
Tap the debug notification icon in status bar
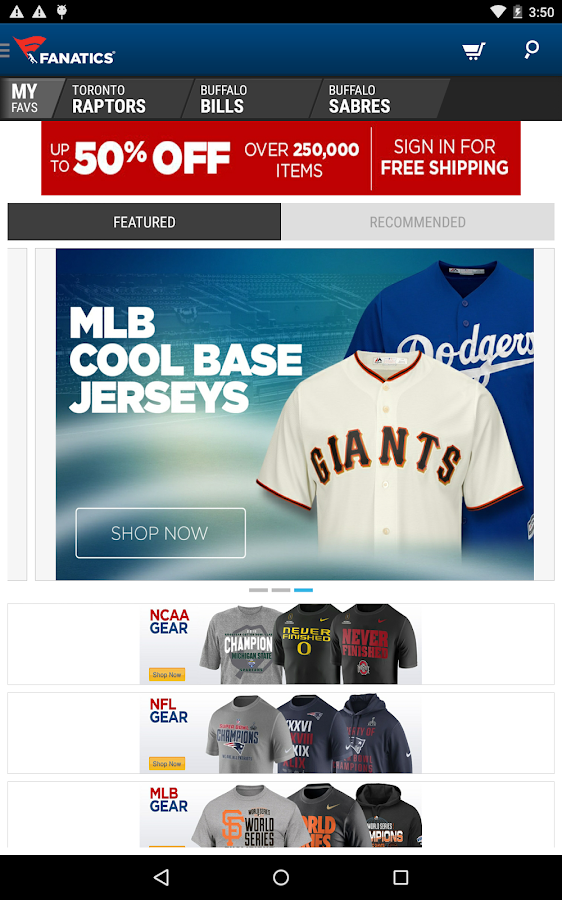tap(61, 11)
